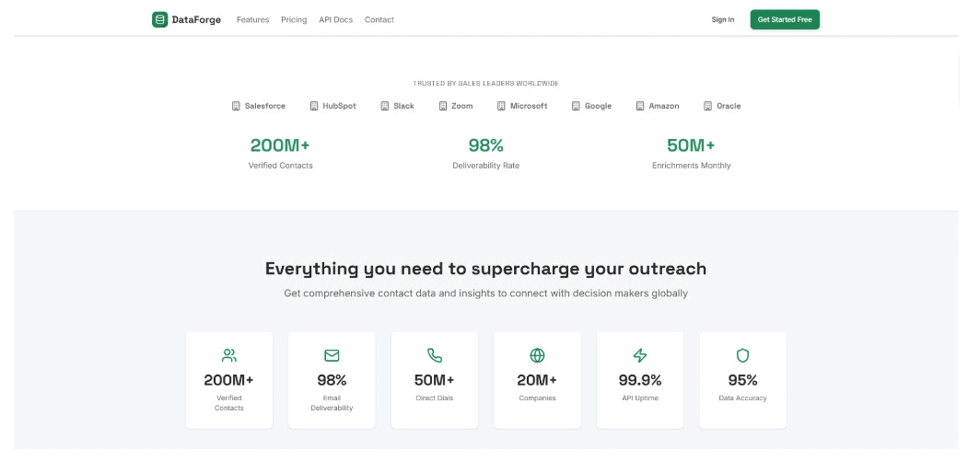Click the Direct Dials label
Screen dimensions: 980x473
(x=435, y=398)
